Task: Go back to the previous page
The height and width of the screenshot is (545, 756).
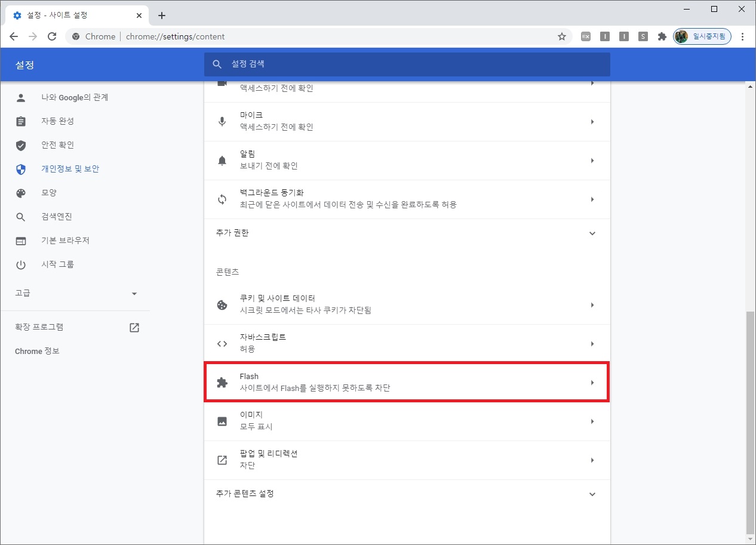Action: (x=14, y=36)
